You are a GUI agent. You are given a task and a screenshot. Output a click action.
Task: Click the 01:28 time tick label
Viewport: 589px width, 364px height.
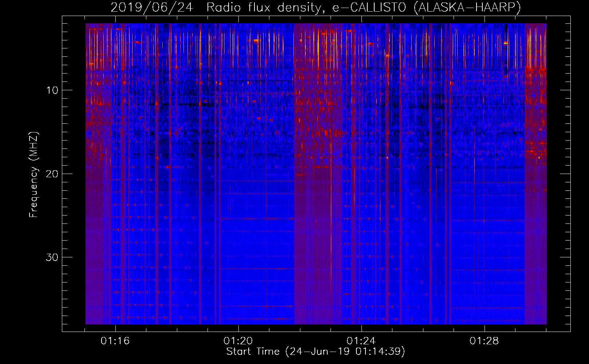[x=484, y=341]
